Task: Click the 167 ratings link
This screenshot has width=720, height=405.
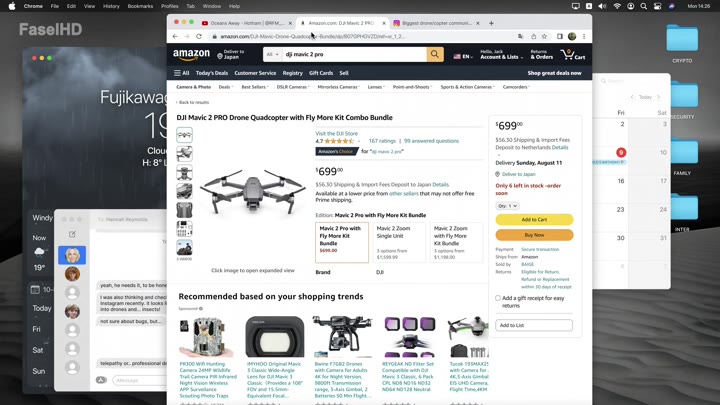Action: 382,141
